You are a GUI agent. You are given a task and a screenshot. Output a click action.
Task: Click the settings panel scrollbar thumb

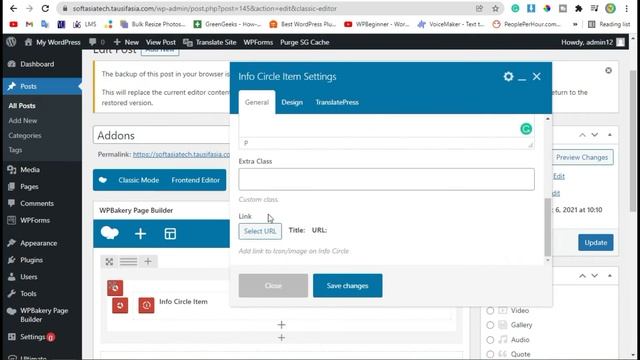point(547,227)
